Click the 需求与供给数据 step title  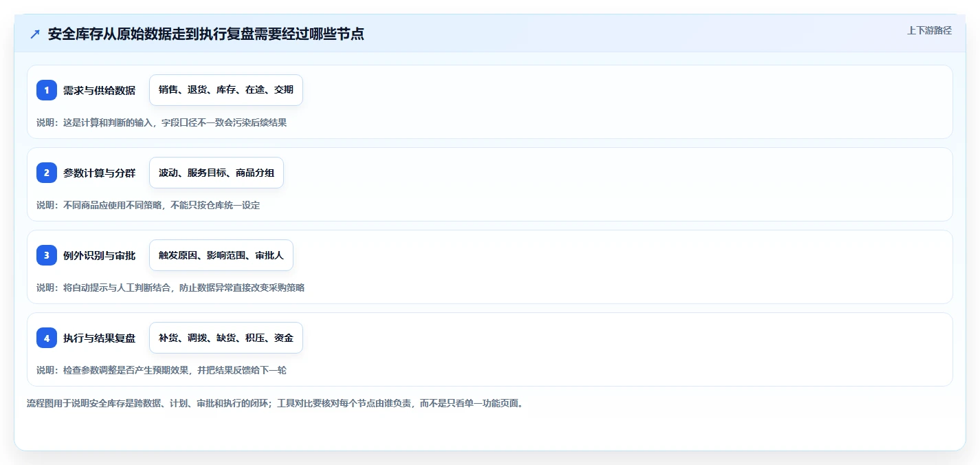(99, 90)
